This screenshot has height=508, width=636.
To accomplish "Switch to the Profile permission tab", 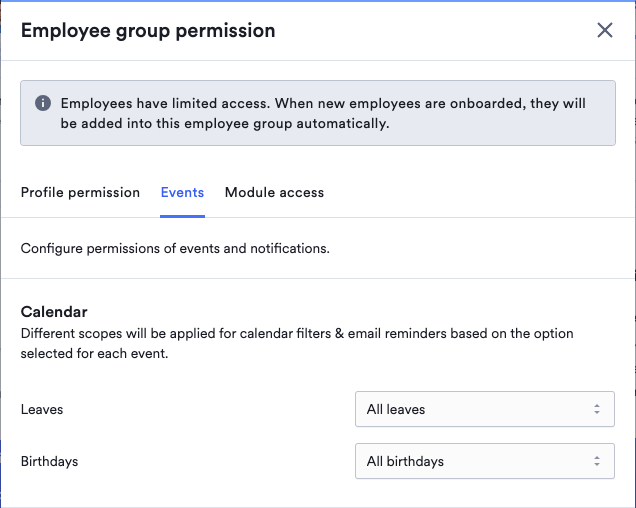I will click(x=80, y=192).
